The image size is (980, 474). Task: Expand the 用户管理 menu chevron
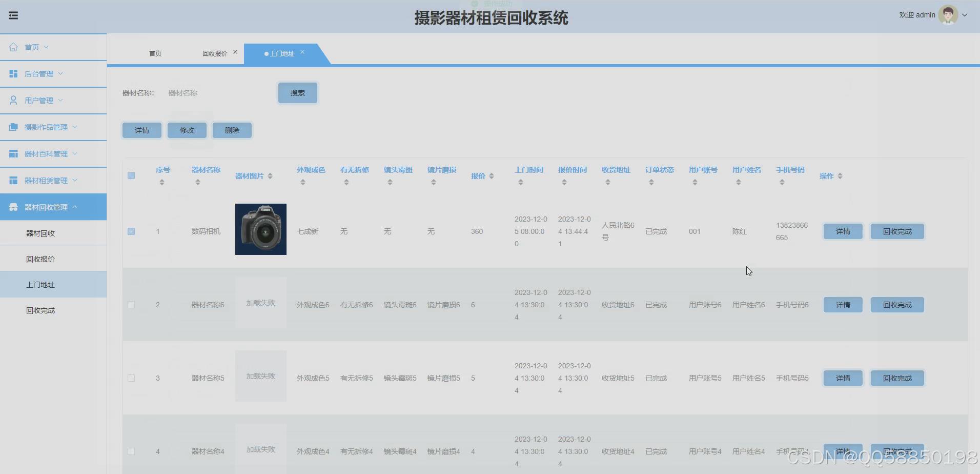coord(61,100)
